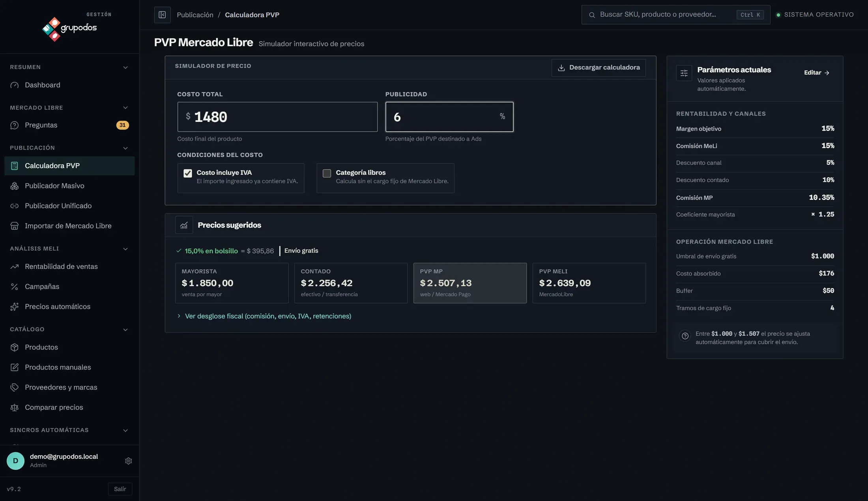Image resolution: width=868 pixels, height=501 pixels.
Task: Click the Rentabilidad de ventas trend icon
Action: click(15, 266)
